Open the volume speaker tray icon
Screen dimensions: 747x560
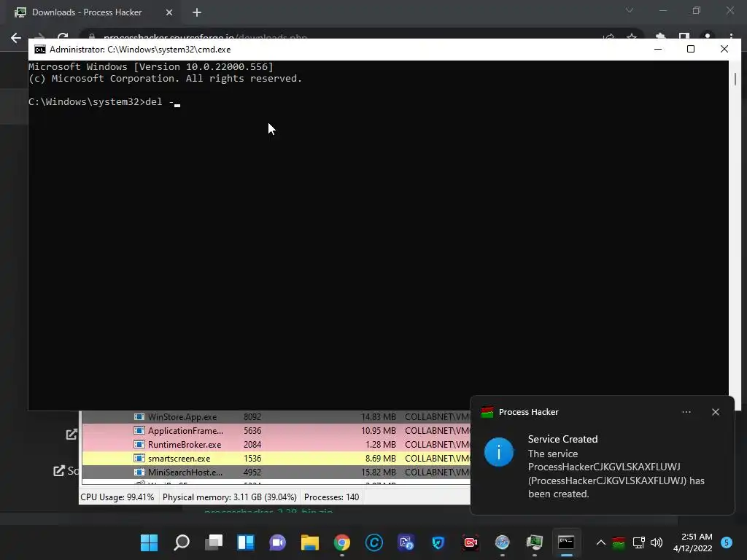(657, 542)
